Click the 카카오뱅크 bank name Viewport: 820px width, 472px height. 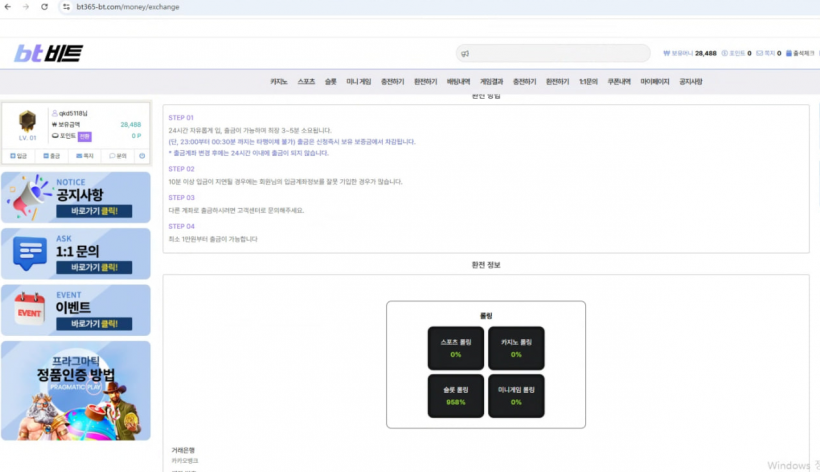[x=185, y=461]
